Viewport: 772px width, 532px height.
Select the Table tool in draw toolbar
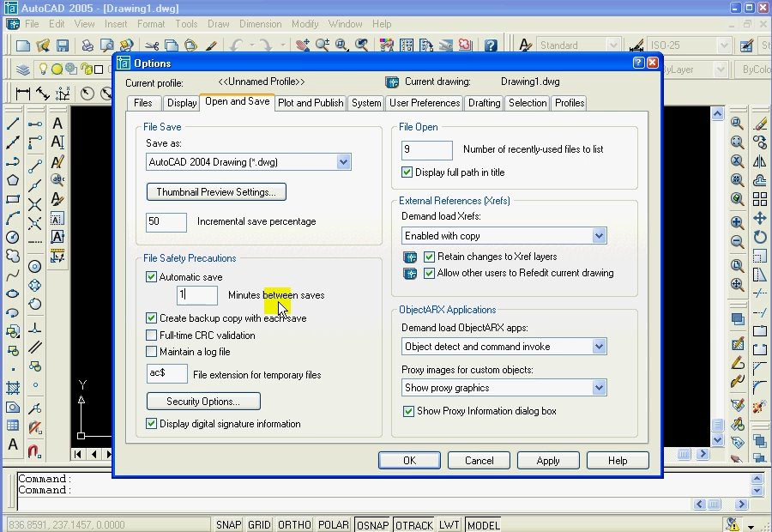pyautogui.click(x=13, y=426)
